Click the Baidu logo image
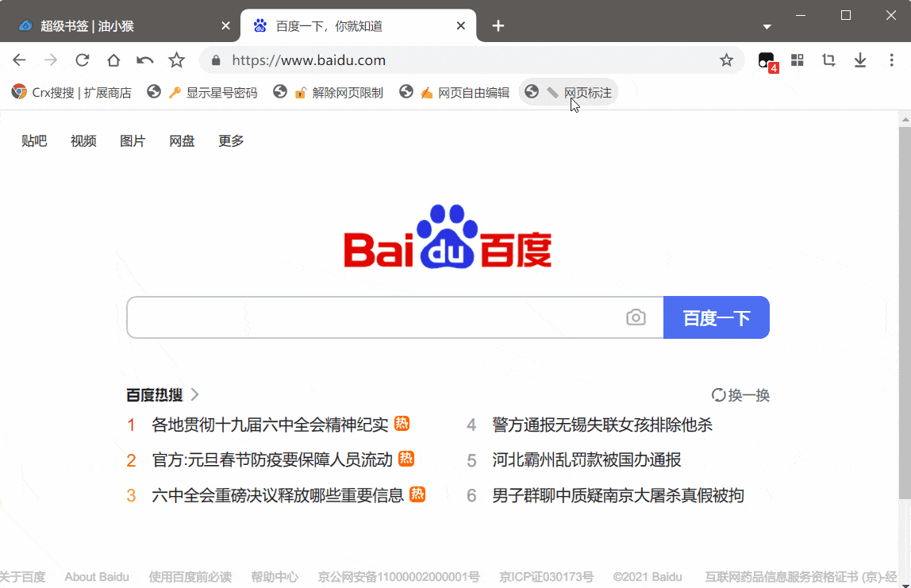 point(448,236)
